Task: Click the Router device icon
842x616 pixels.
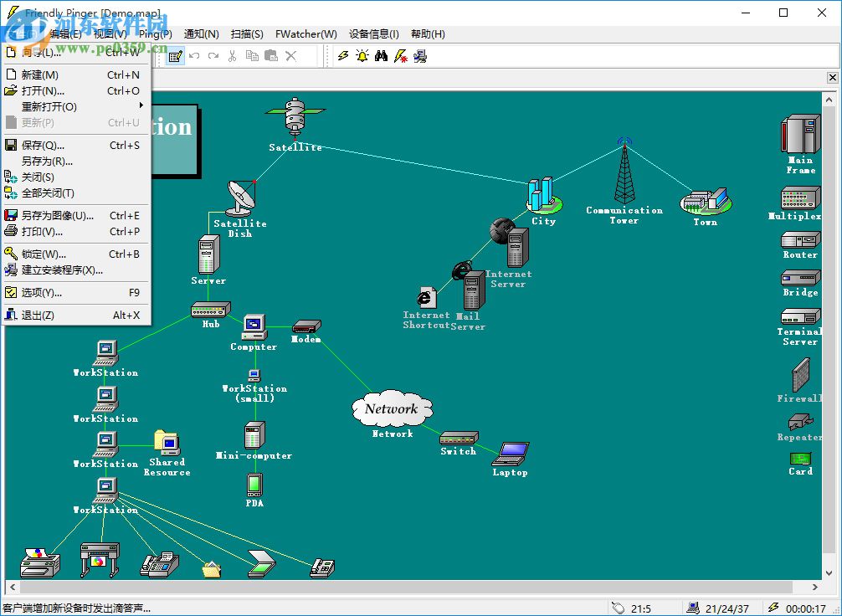Action: (800, 239)
